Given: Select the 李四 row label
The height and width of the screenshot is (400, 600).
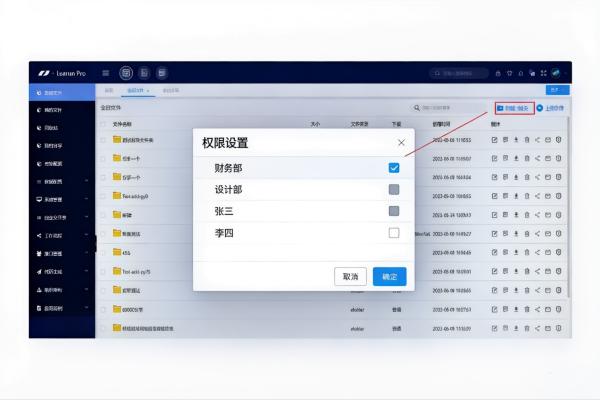Looking at the screenshot, I should pyautogui.click(x=224, y=233).
